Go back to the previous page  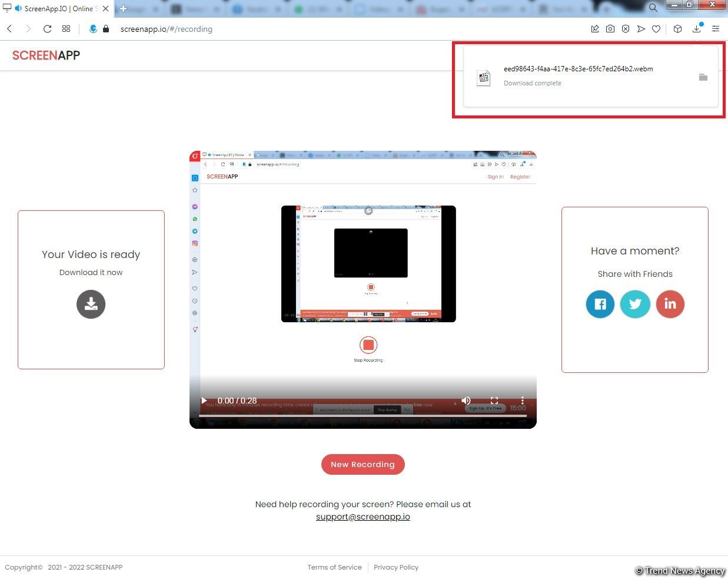point(9,29)
